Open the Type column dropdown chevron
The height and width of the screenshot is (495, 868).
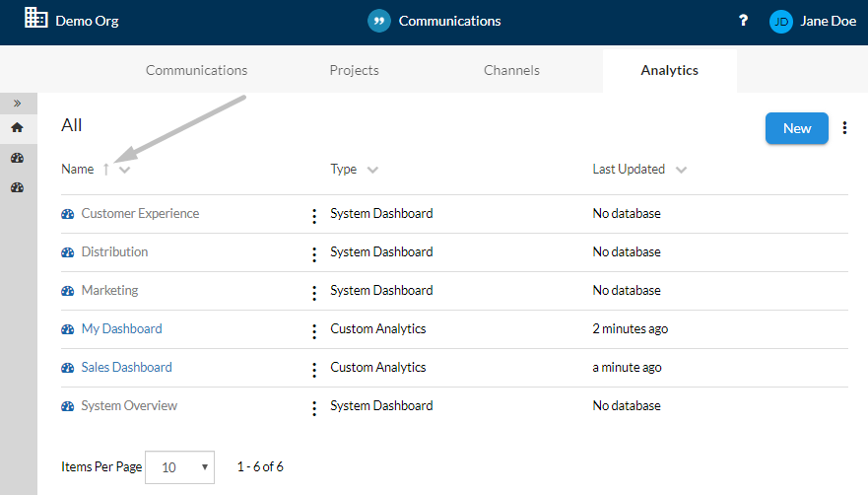[x=372, y=171]
